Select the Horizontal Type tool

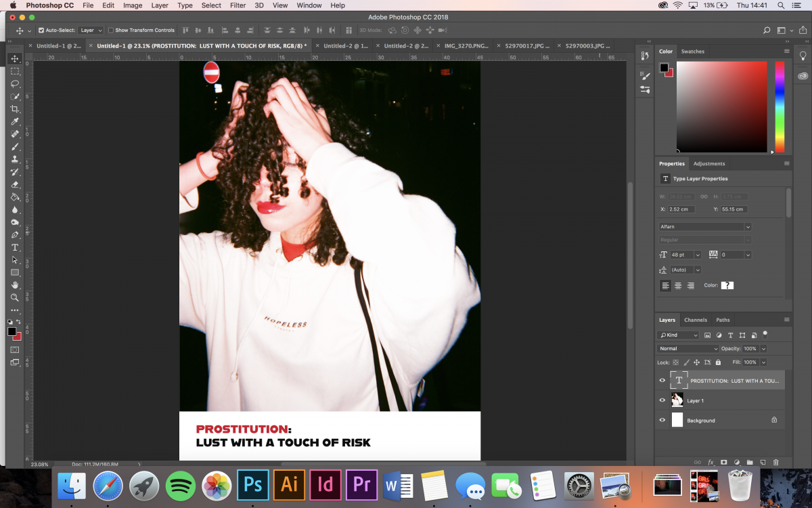[x=15, y=247]
